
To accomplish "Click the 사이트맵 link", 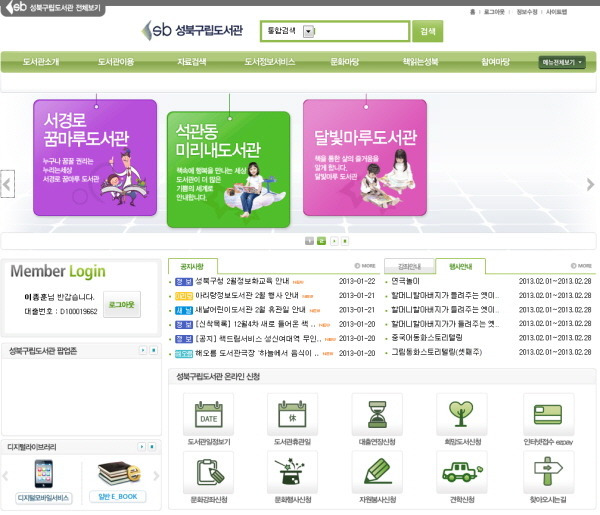I will 556,12.
